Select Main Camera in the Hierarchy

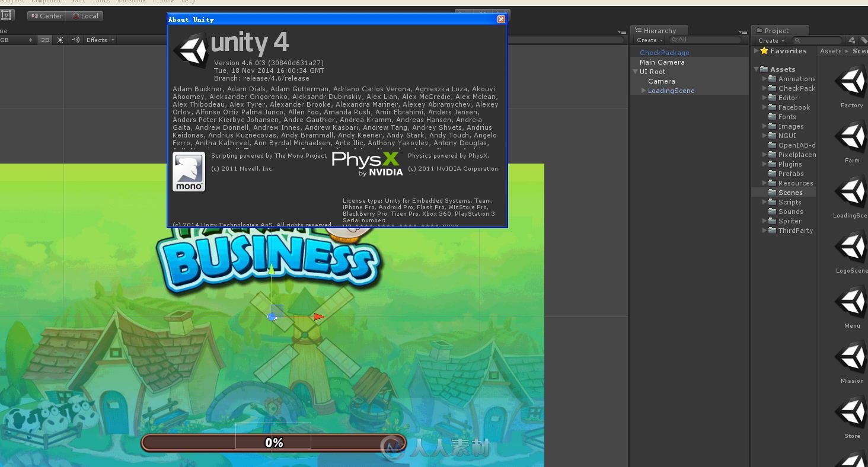[x=662, y=62]
